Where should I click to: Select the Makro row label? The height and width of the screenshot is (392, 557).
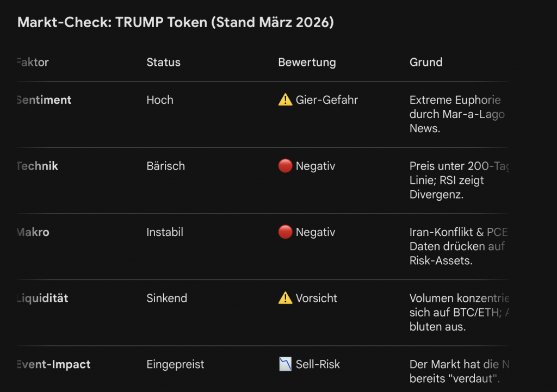point(33,233)
